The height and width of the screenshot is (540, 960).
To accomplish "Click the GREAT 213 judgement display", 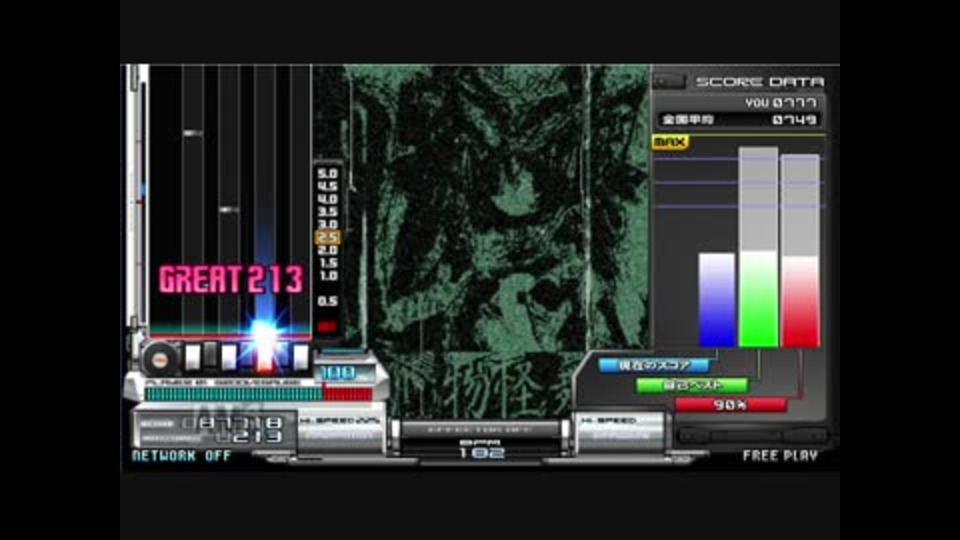I will [x=231, y=279].
